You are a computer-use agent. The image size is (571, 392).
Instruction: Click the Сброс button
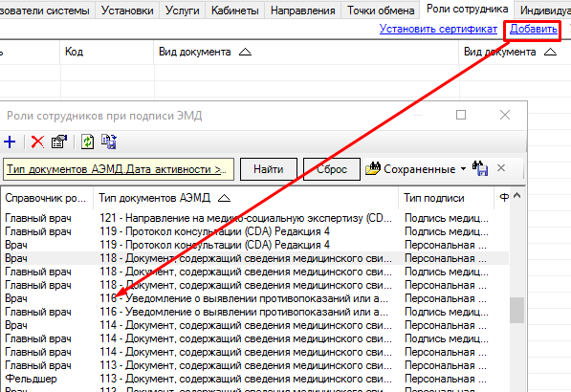[331, 169]
